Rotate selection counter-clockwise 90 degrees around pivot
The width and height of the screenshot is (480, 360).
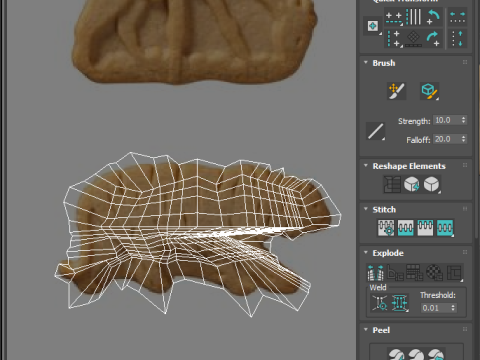pos(433,17)
